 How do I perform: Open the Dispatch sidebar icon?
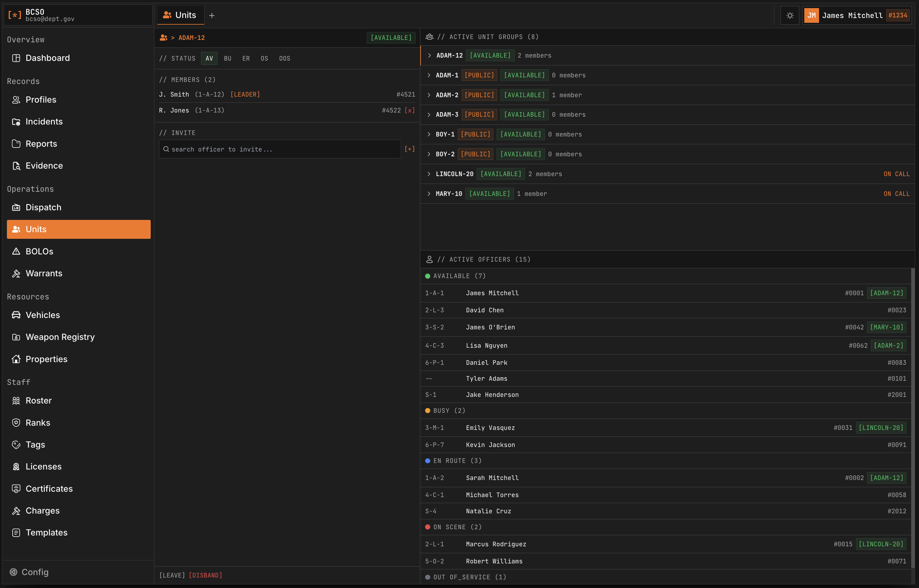pyautogui.click(x=16, y=207)
